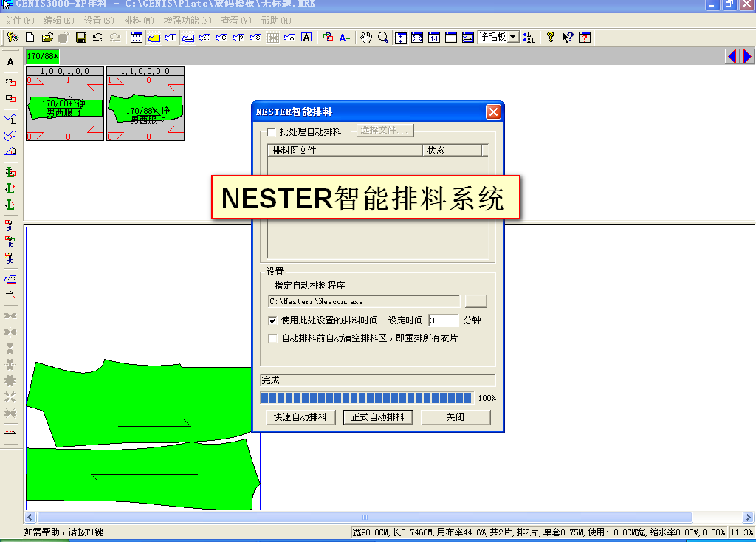Click the 状态 column header
The width and height of the screenshot is (756, 542).
click(452, 151)
